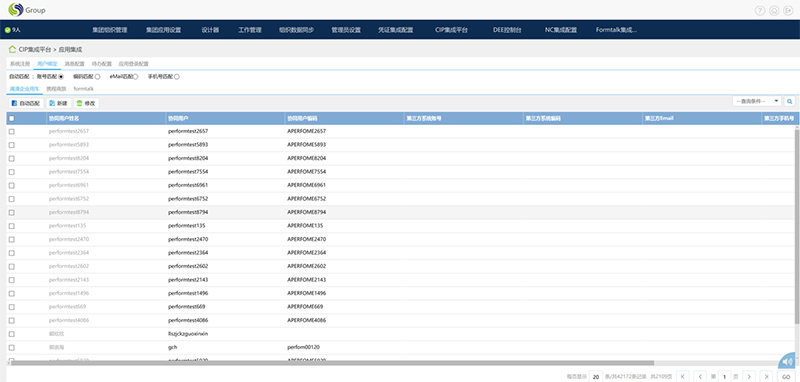The image size is (800, 382).
Task: Select the eMail匹配 radio button
Action: coord(135,77)
